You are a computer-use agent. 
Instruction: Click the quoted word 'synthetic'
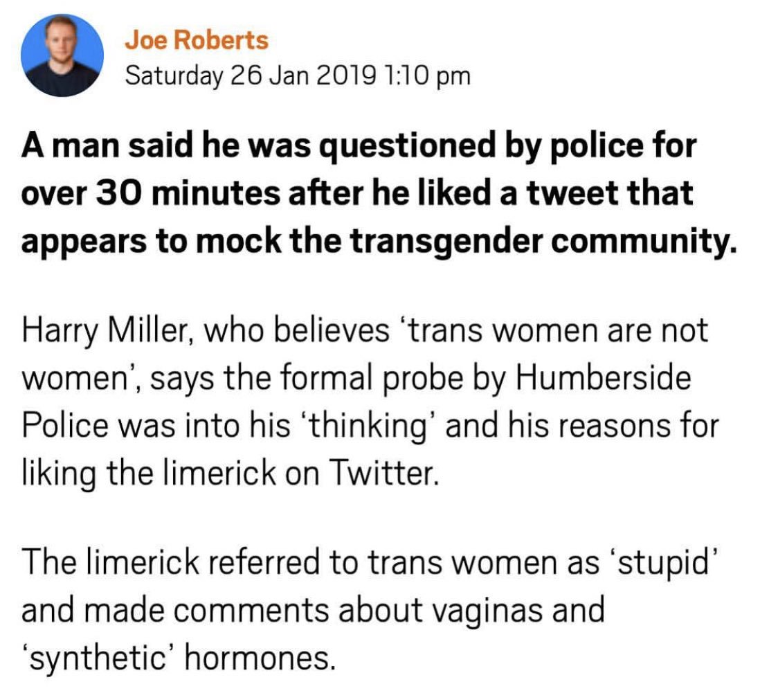(98, 659)
